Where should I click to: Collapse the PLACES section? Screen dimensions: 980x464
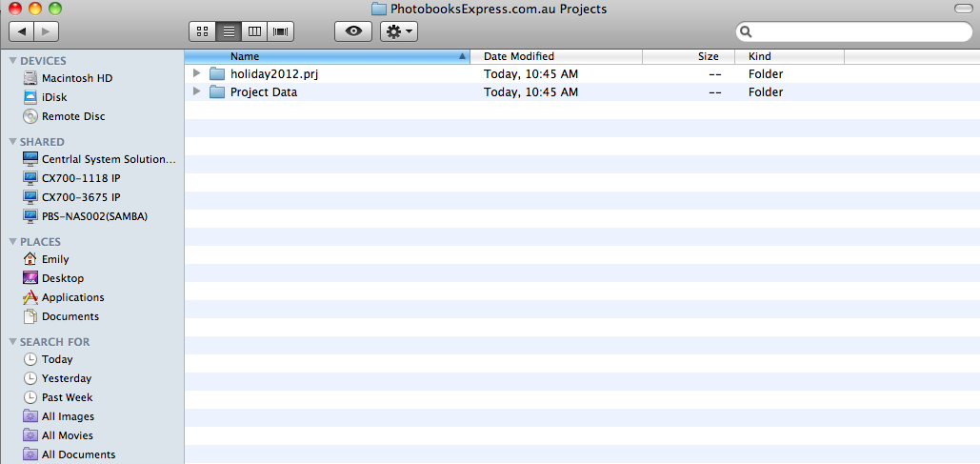(x=13, y=242)
